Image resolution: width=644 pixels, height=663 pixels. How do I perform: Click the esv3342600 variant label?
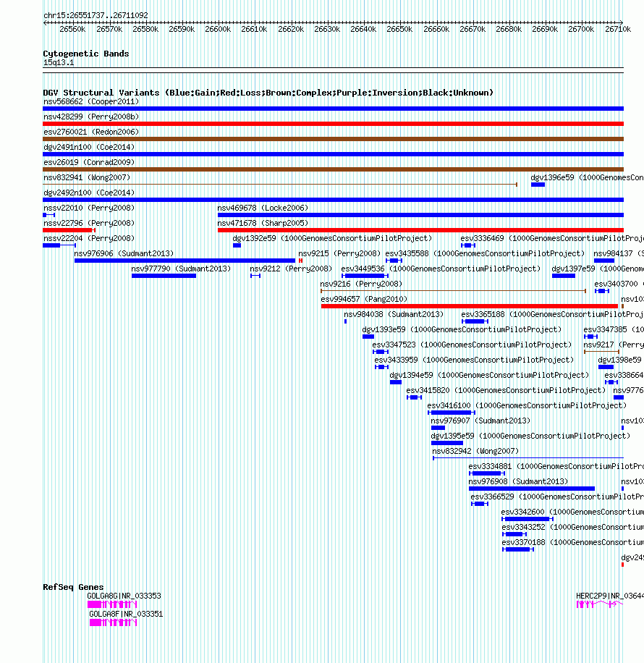pos(572,512)
